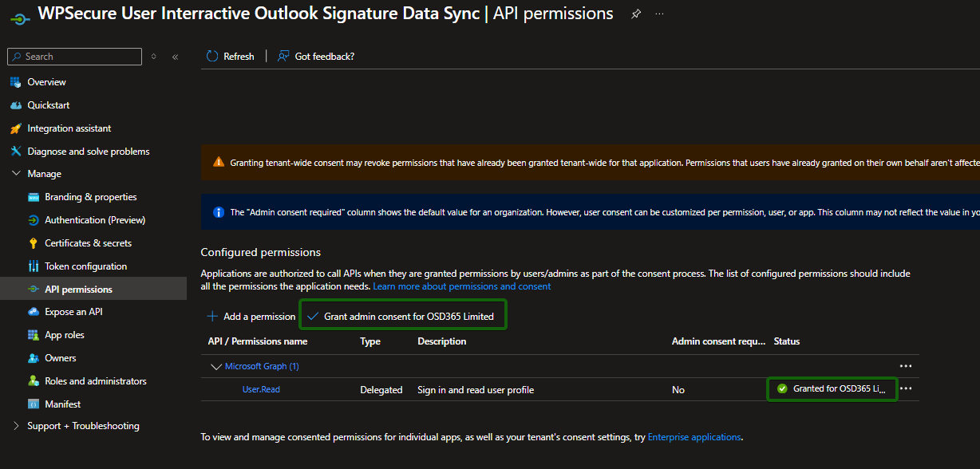Open the Enterprise applications link
980x469 pixels.
tap(694, 437)
